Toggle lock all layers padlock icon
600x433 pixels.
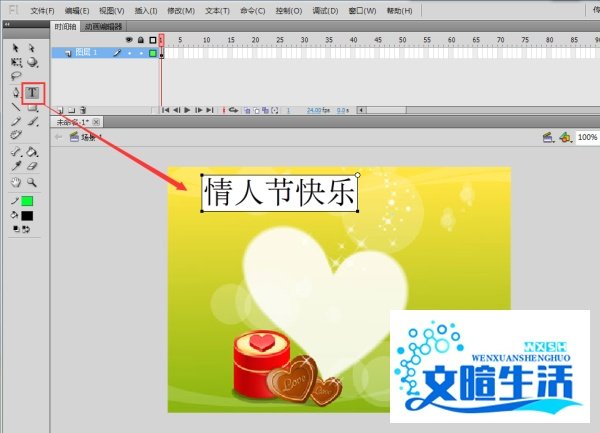point(141,40)
